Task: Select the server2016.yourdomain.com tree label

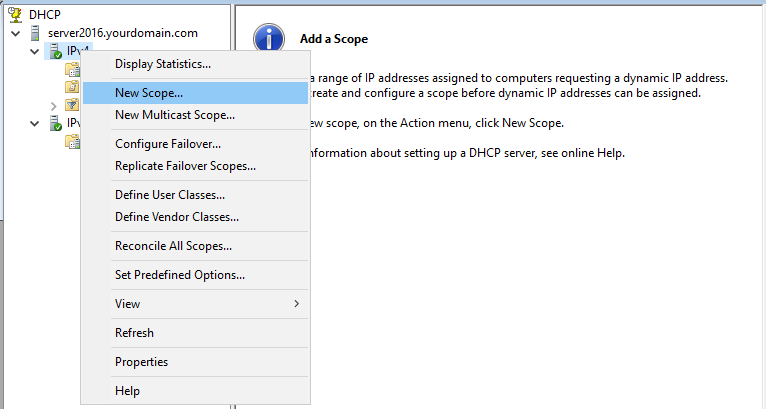Action: [x=122, y=33]
